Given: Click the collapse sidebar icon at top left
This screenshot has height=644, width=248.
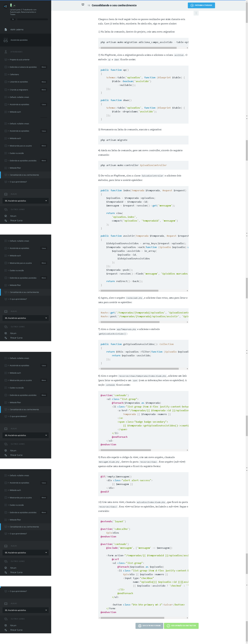Looking at the screenshot, I should (5, 6).
